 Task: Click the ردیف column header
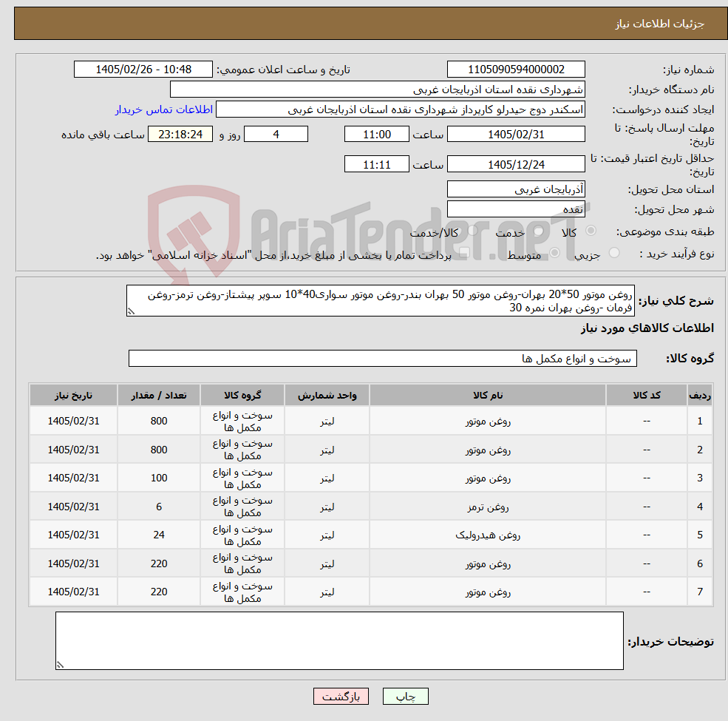coord(700,396)
